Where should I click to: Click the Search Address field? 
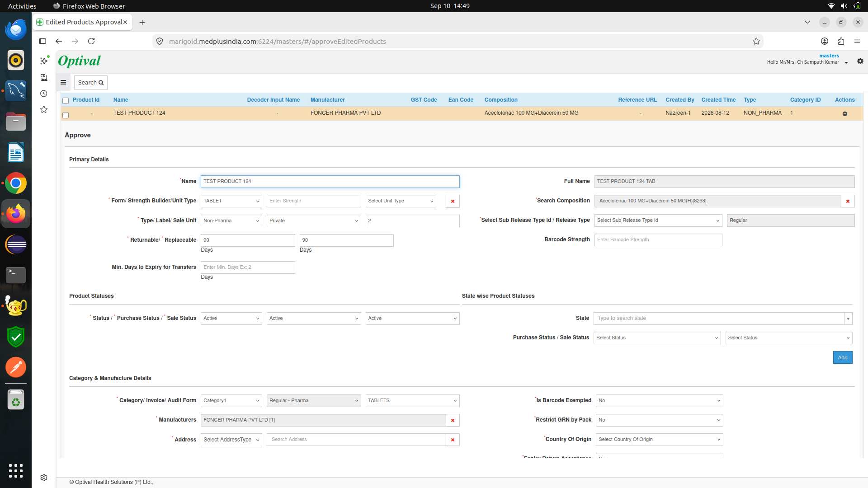click(356, 440)
